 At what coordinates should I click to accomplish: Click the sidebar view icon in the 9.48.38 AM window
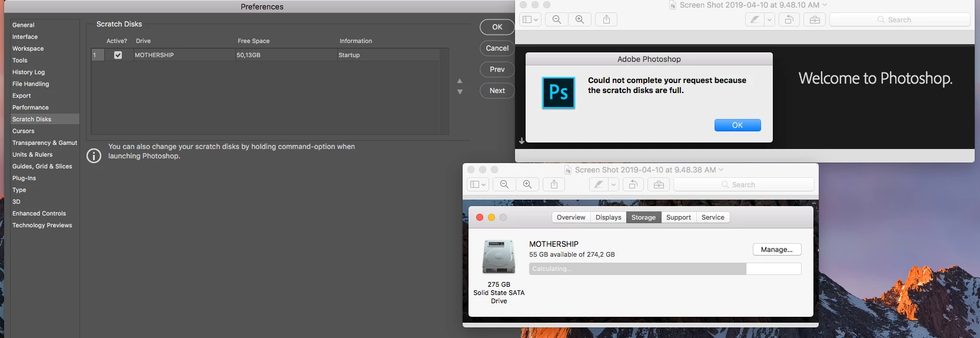[475, 184]
